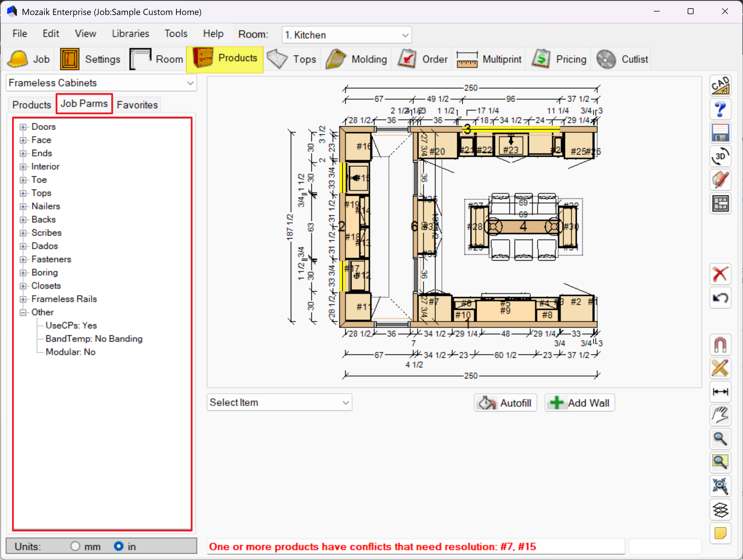Open the Pricing toolbar section
743x560 pixels.
[559, 59]
